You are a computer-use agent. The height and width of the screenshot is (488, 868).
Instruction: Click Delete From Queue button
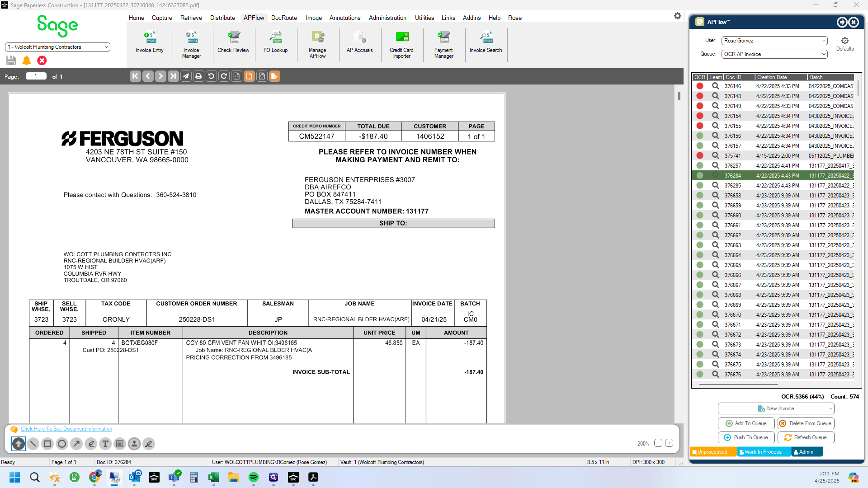pyautogui.click(x=806, y=423)
